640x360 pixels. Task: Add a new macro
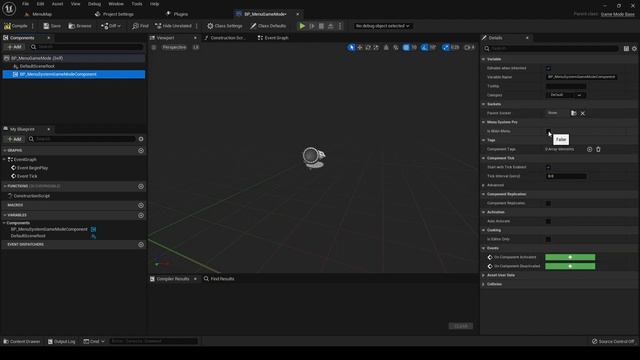tap(141, 205)
